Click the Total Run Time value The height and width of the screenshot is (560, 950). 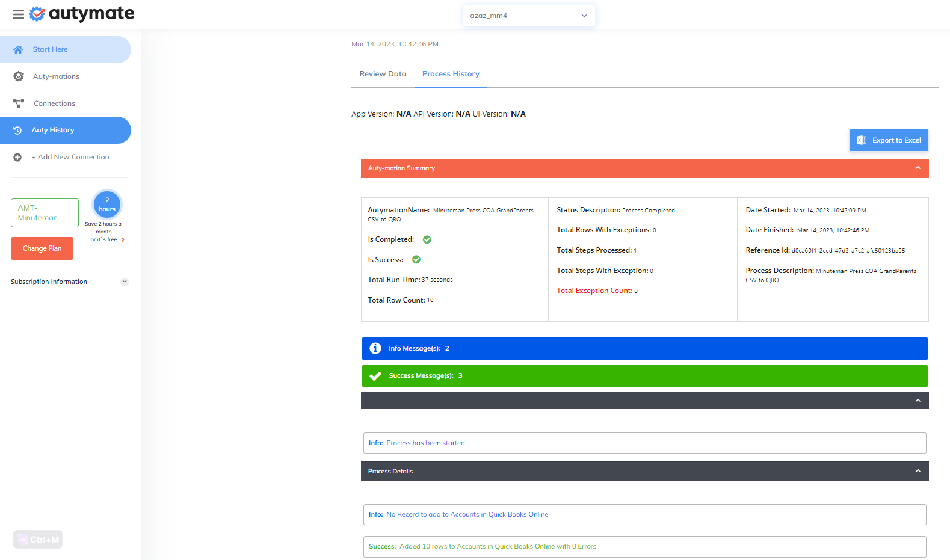(x=437, y=280)
